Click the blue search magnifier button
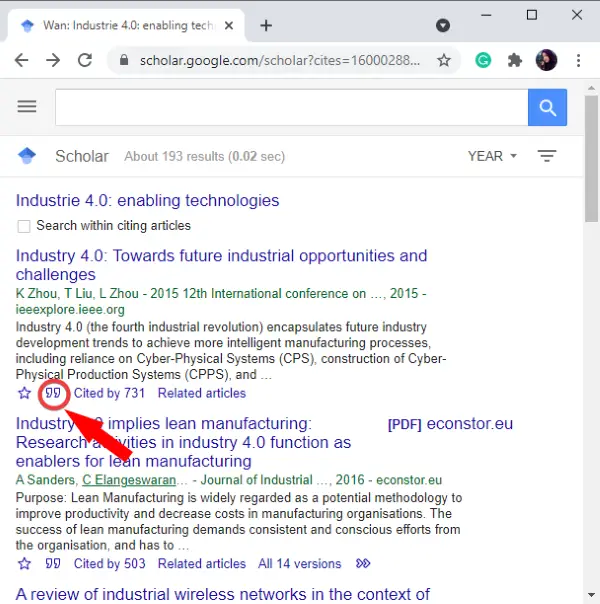This screenshot has height=604, width=600. pos(547,107)
